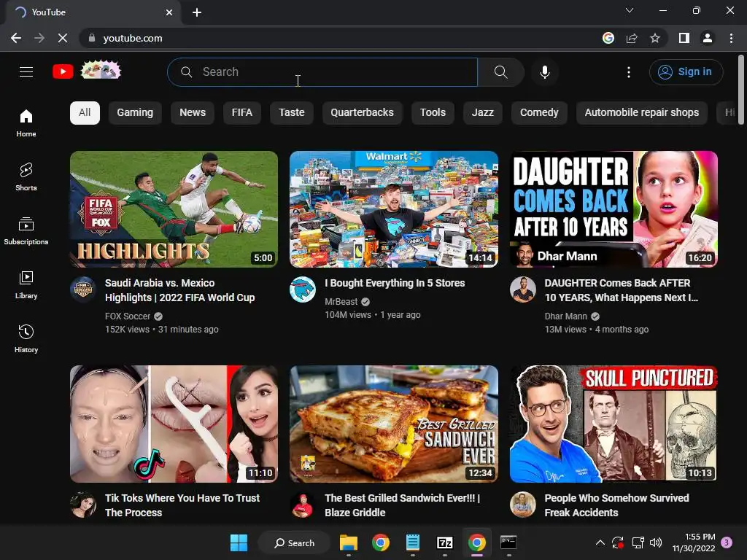747x560 pixels.
Task: Share this page via address bar icon
Action: point(632,38)
